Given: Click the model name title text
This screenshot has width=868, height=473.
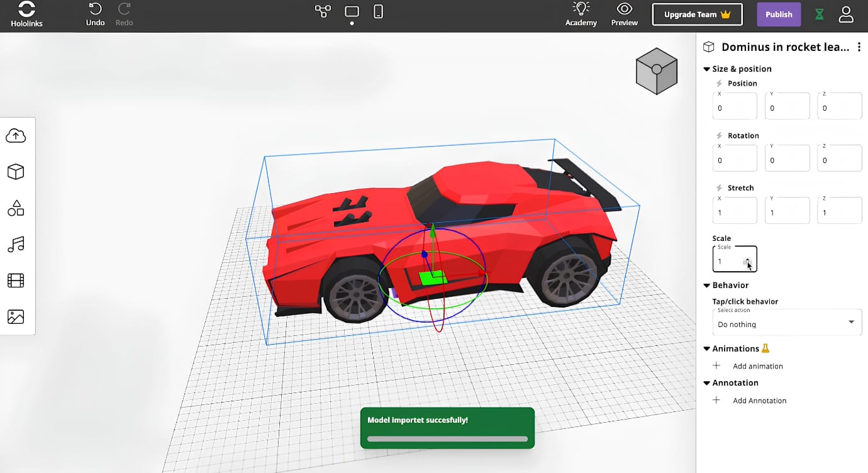Looking at the screenshot, I should [786, 47].
